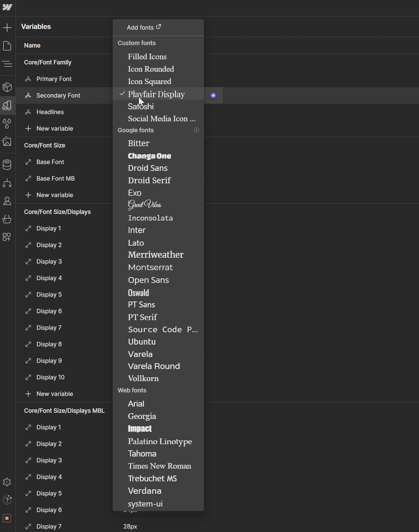Open the CMS database icon
This screenshot has width=419, height=532.
coord(7,165)
